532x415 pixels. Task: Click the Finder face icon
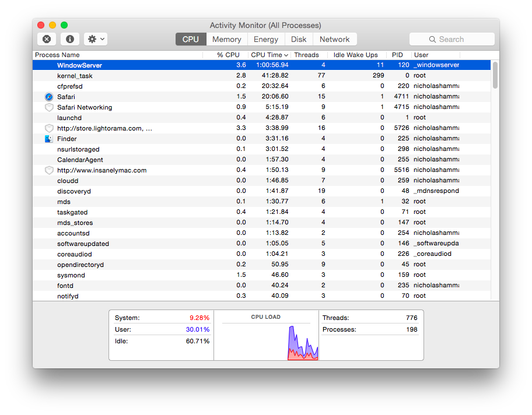click(x=49, y=139)
